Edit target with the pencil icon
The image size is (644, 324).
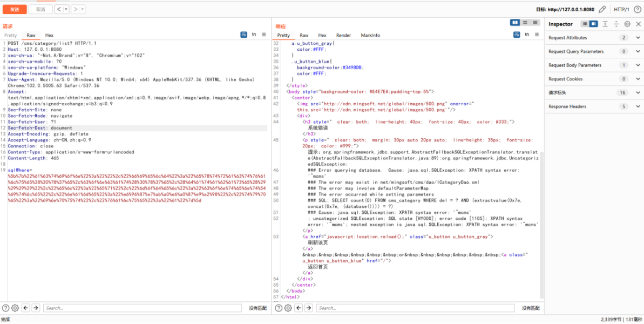pos(602,9)
